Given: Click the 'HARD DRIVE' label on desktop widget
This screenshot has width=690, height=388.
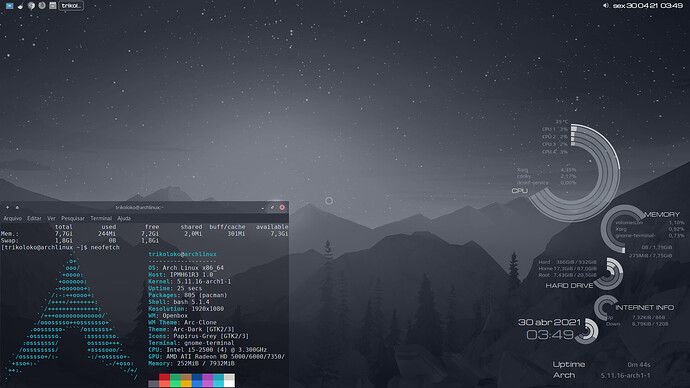Looking at the screenshot, I should coord(569,286).
